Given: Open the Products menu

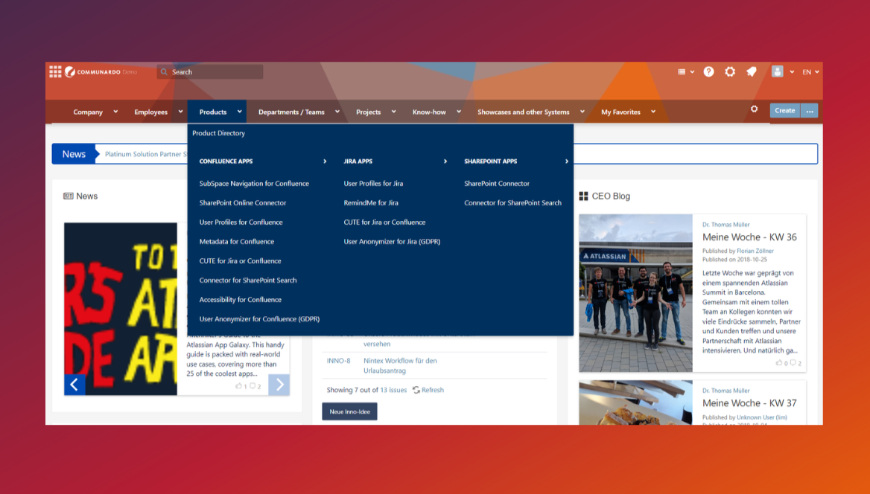Looking at the screenshot, I should pos(213,112).
